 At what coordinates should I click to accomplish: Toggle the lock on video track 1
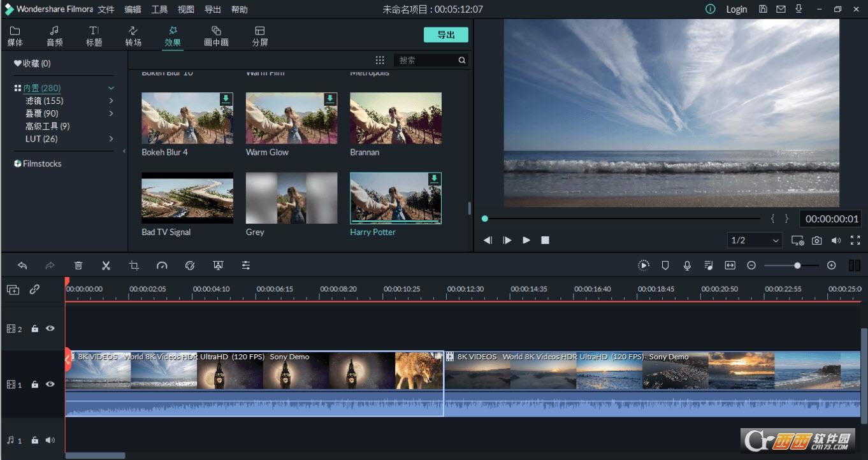point(35,385)
